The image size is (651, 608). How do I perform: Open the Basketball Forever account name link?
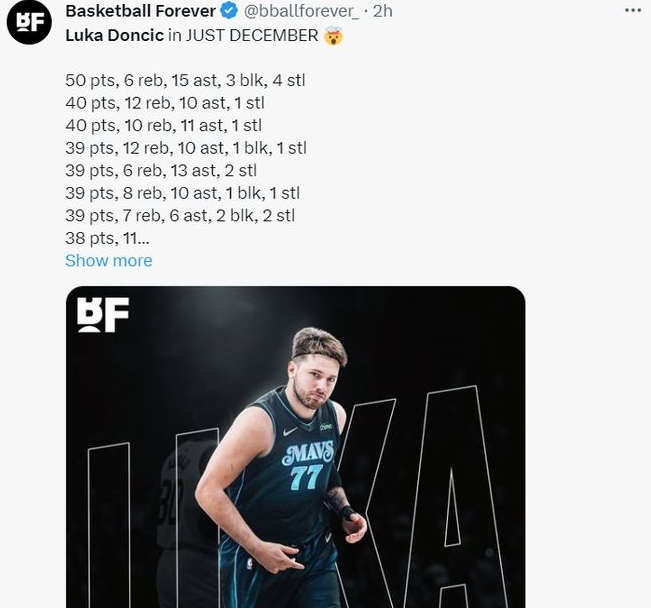[x=140, y=12]
